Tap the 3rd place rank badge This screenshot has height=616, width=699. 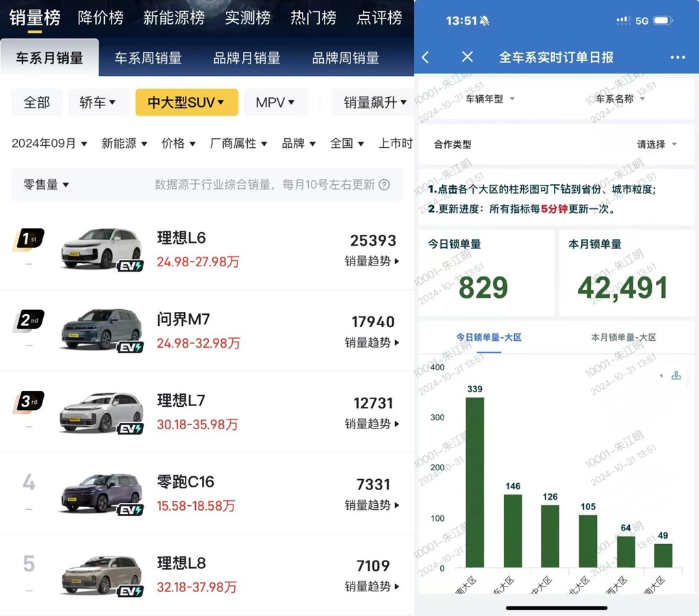pyautogui.click(x=29, y=402)
